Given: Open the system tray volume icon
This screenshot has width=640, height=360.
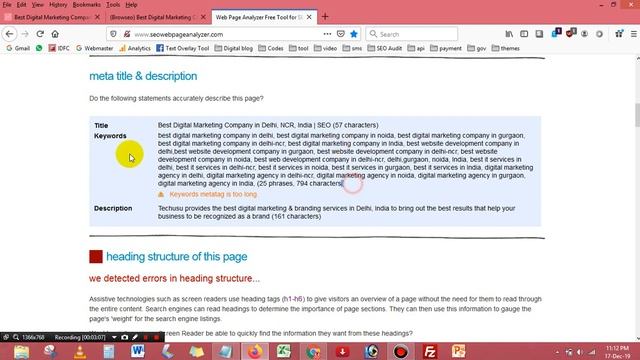Looking at the screenshot, I should (580, 352).
